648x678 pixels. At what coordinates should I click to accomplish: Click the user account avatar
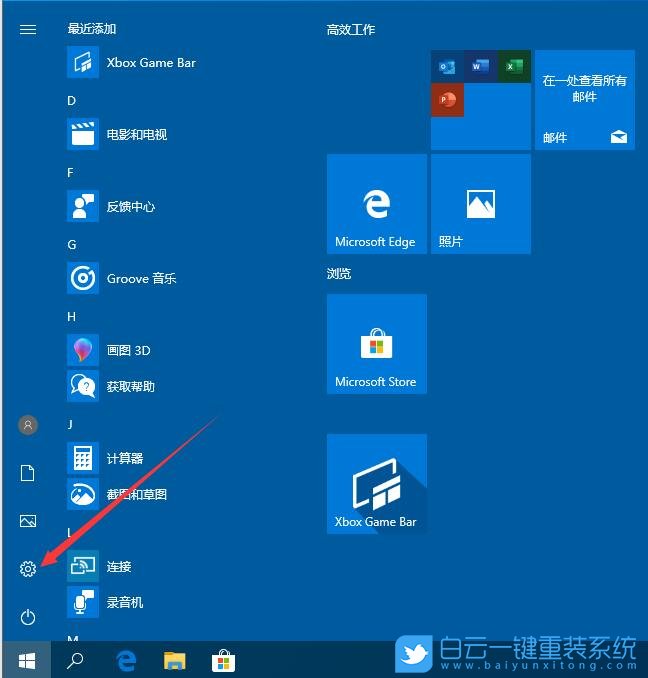pyautogui.click(x=28, y=425)
